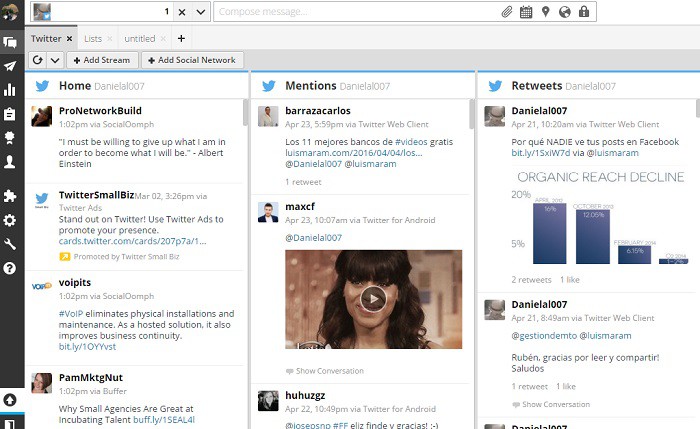Close the Lists tab
700x429 pixels.
tap(109, 39)
